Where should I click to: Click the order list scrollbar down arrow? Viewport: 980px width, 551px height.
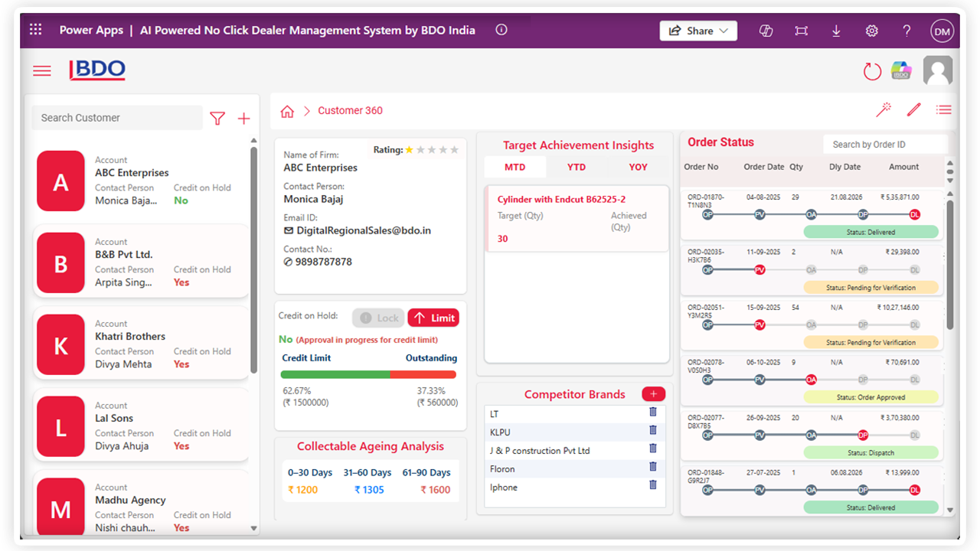950,510
